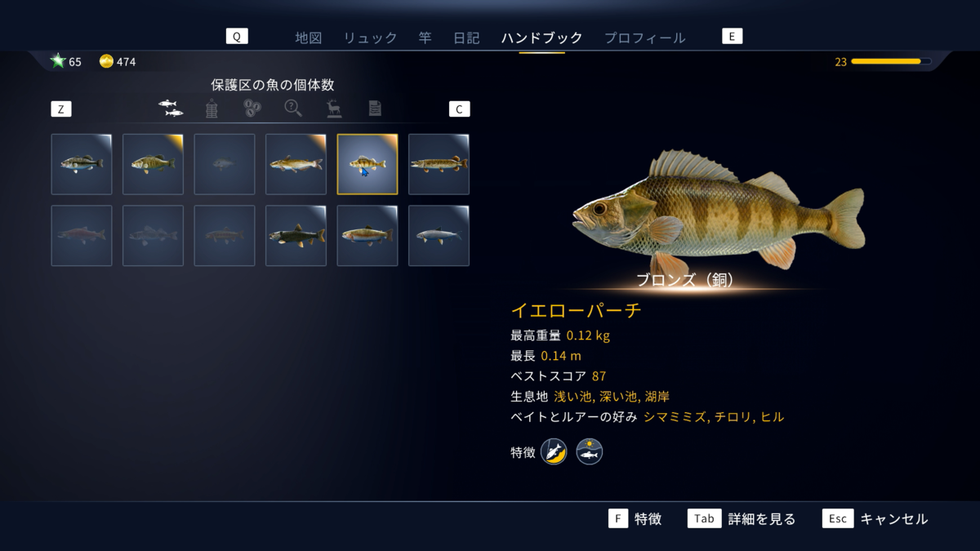Viewport: 980px width, 551px height.
Task: Select the magnifier question mark category icon
Action: click(293, 108)
